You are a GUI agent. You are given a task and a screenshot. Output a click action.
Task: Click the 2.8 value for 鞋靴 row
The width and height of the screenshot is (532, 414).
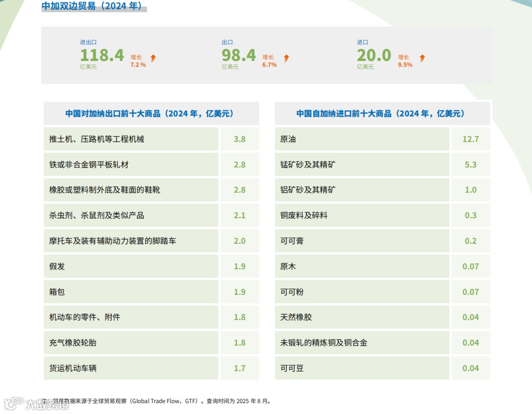pos(239,190)
